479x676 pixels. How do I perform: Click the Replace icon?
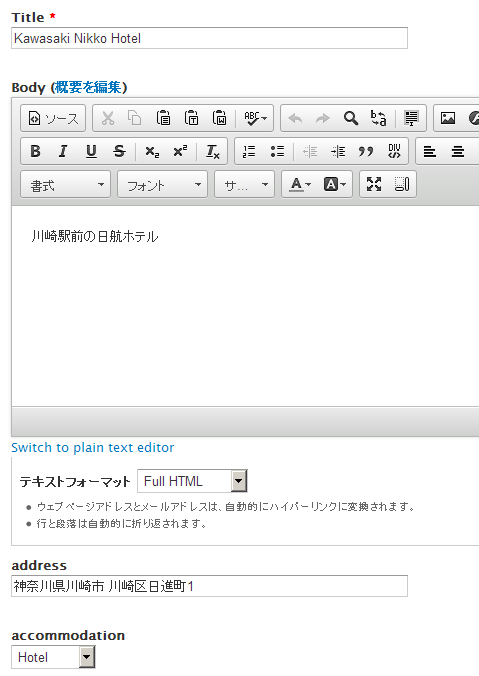(379, 118)
